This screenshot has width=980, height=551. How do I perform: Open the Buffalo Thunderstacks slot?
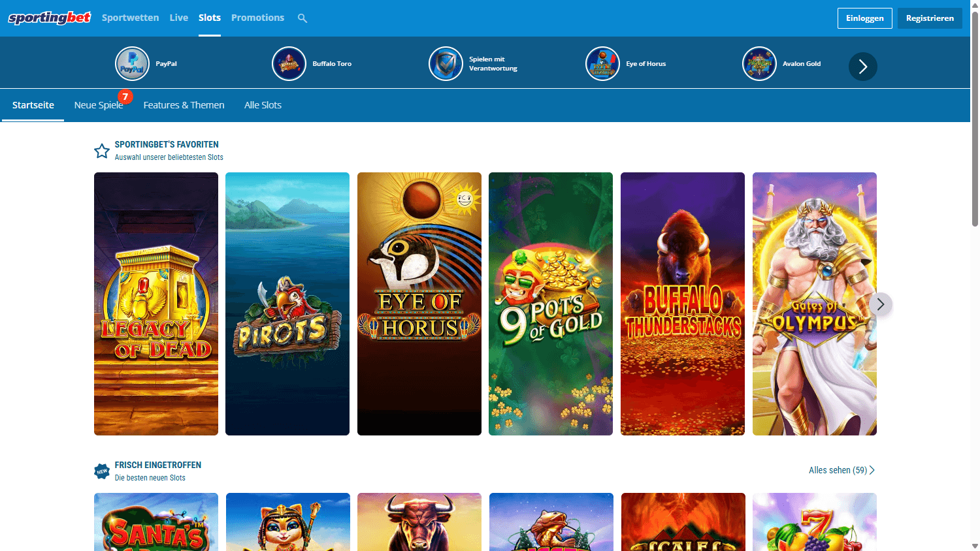(x=683, y=304)
